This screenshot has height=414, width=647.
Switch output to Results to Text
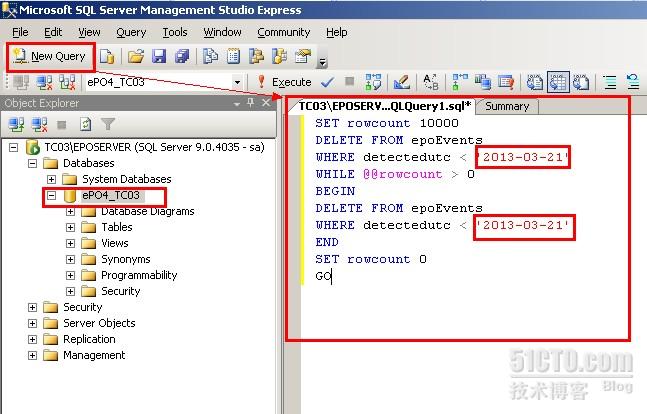[535, 82]
